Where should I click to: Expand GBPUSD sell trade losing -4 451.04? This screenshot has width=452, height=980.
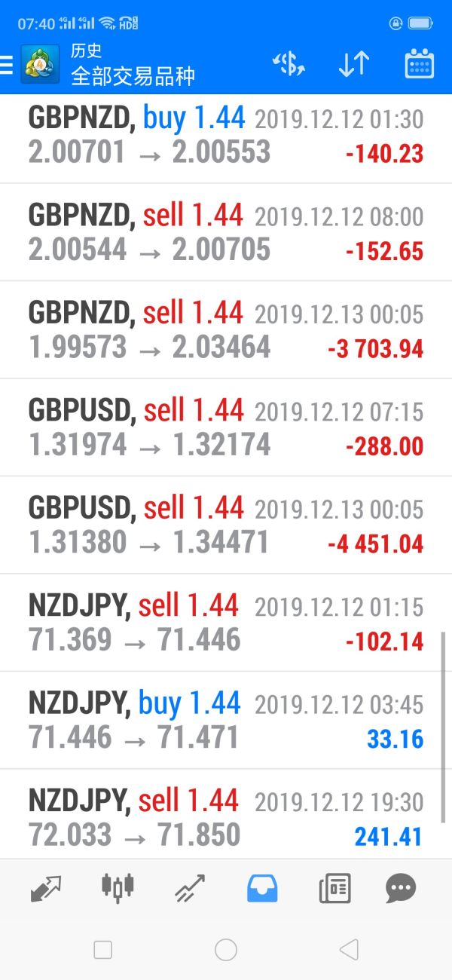[x=226, y=526]
